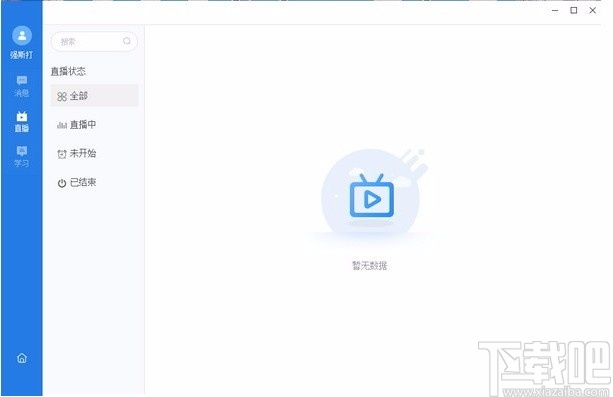613x397 pixels.
Task: Switch to the 直播 live section
Action: [22, 122]
